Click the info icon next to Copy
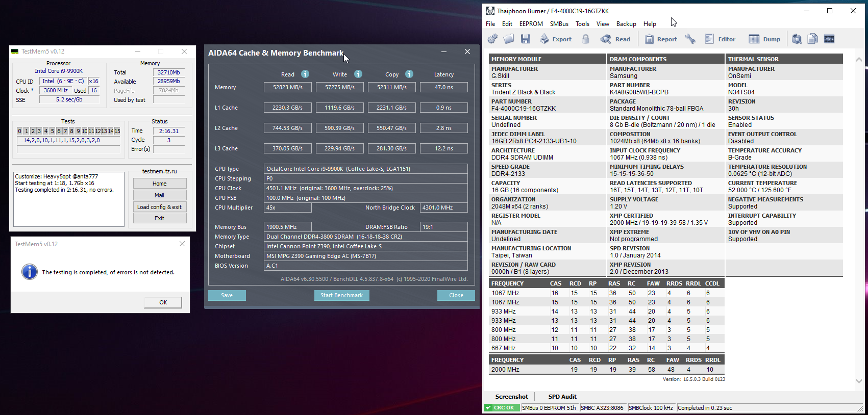The height and width of the screenshot is (415, 868). click(409, 74)
